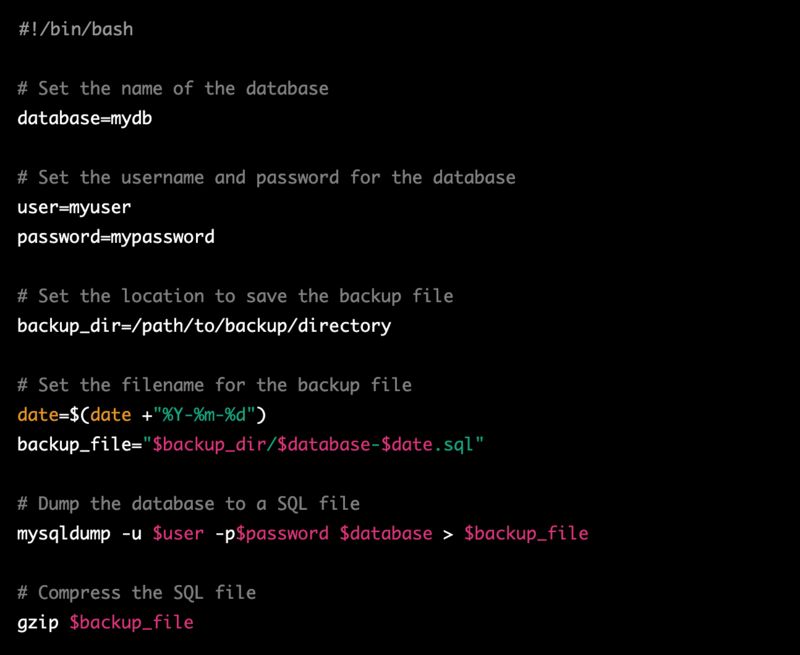Click the orange date variable name
This screenshot has width=800, height=655.
point(38,414)
